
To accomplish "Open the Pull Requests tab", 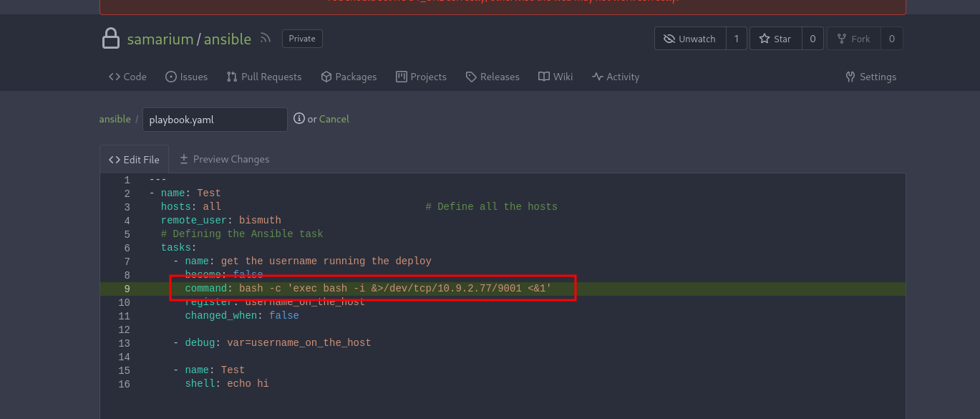I will pos(263,77).
